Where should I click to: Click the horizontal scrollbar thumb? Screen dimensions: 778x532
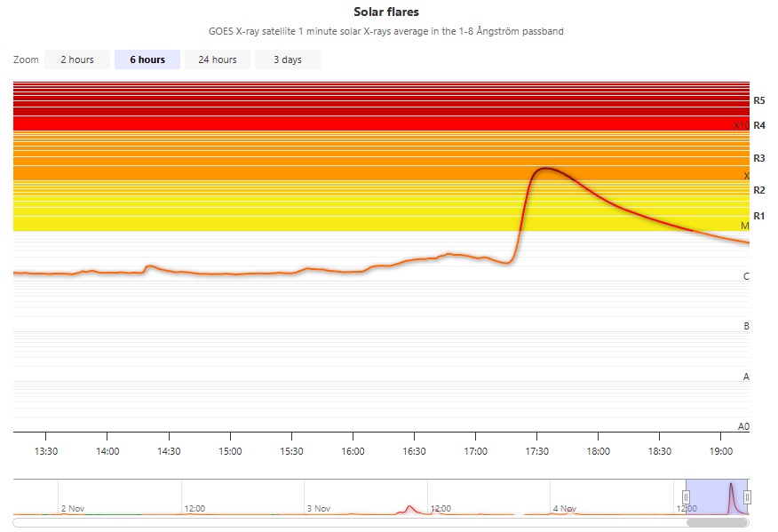[x=717, y=522]
